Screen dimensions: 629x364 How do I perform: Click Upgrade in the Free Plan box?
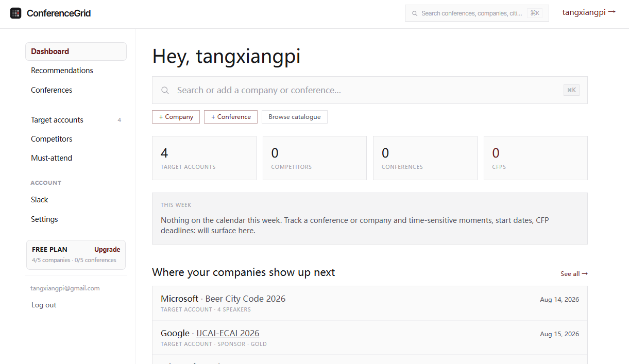[x=107, y=250]
